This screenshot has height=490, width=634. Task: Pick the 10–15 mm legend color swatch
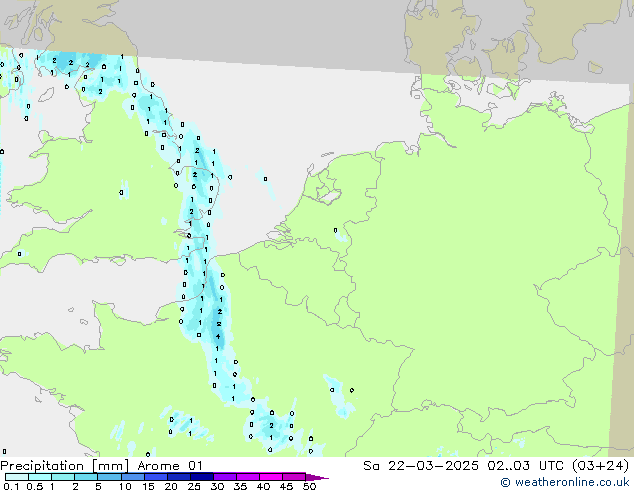click(x=132, y=477)
